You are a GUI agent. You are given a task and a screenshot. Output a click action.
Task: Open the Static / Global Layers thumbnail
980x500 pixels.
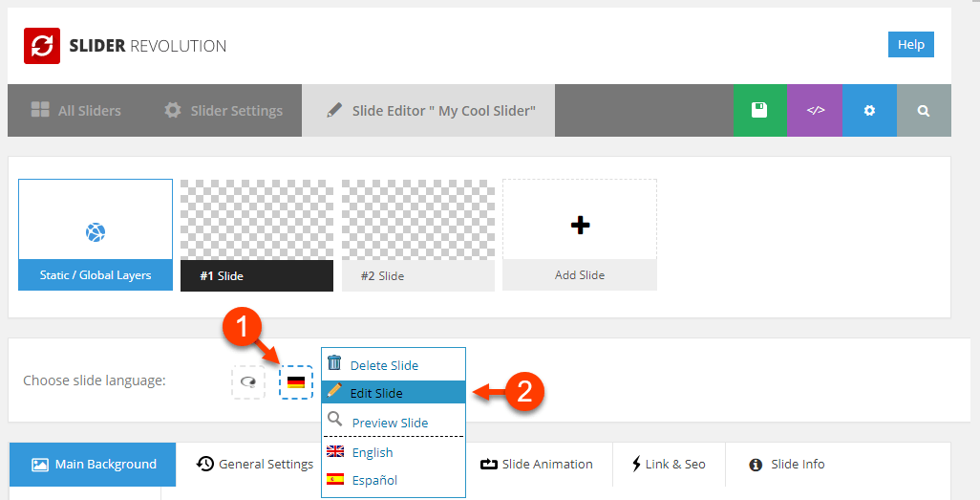pyautogui.click(x=96, y=235)
